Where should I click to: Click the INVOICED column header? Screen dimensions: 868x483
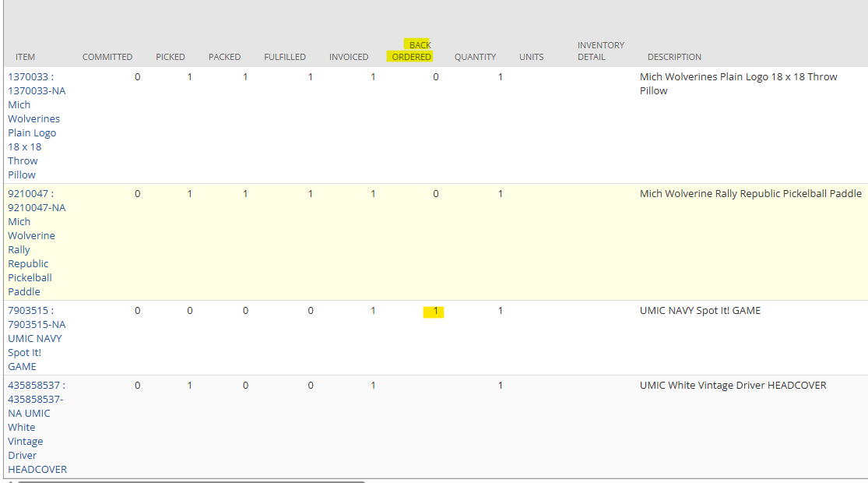(349, 57)
